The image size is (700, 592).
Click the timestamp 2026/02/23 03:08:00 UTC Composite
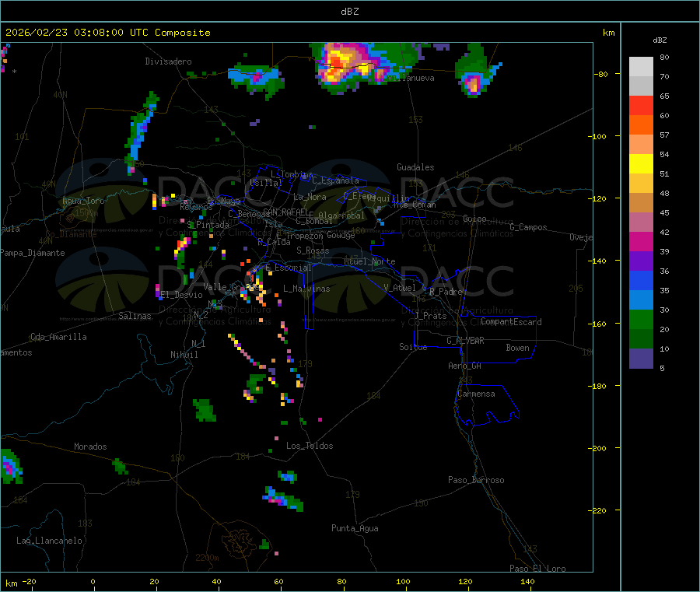pyautogui.click(x=107, y=33)
